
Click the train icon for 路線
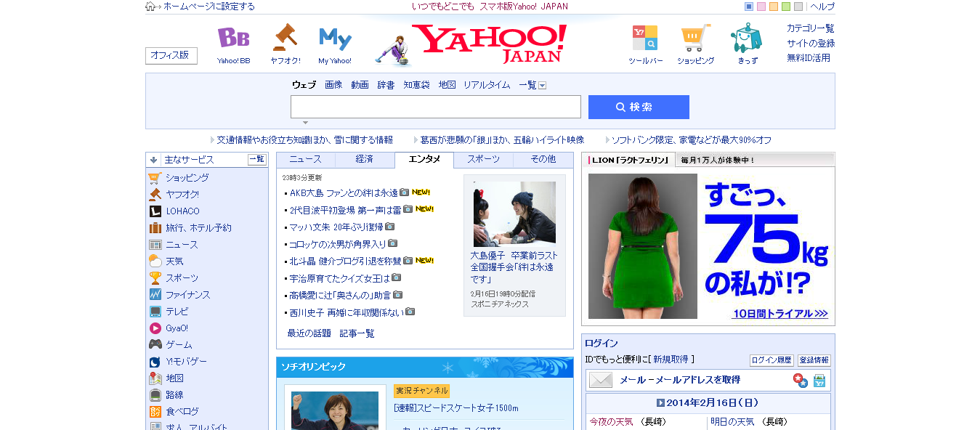coord(155,395)
